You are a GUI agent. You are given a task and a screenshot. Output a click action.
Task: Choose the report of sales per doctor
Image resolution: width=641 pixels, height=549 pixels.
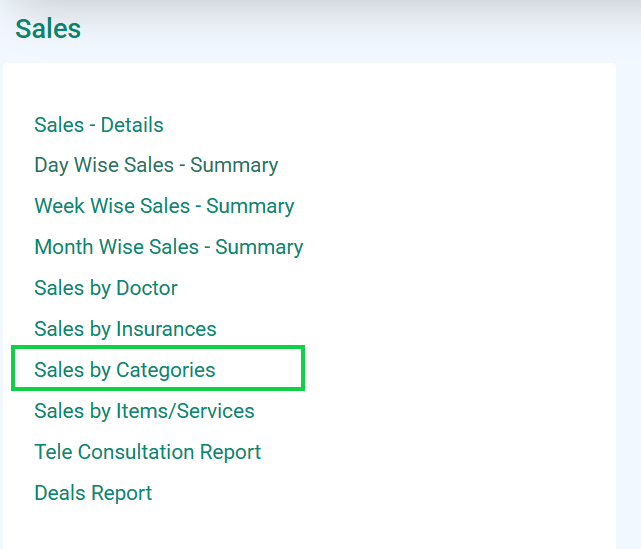point(106,288)
